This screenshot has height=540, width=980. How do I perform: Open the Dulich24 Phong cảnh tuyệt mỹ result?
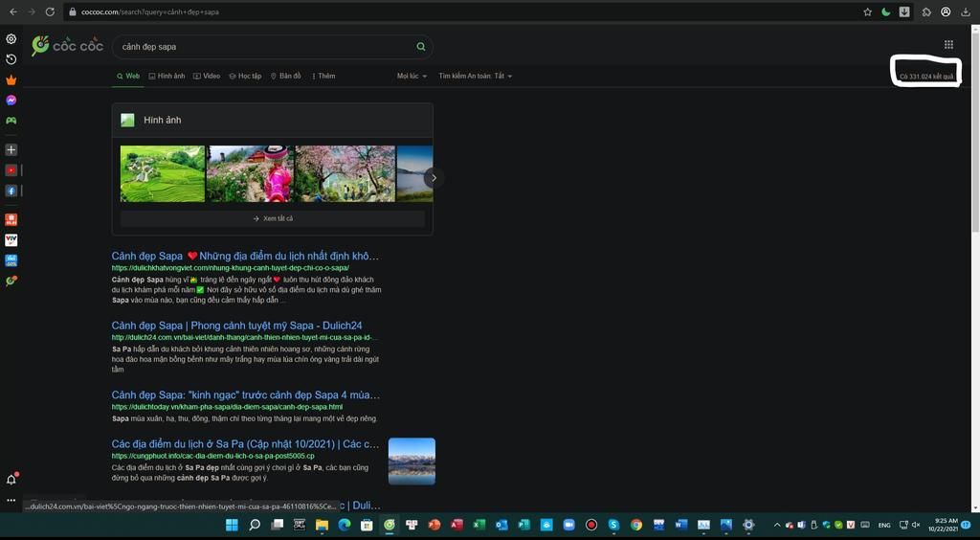point(237,326)
